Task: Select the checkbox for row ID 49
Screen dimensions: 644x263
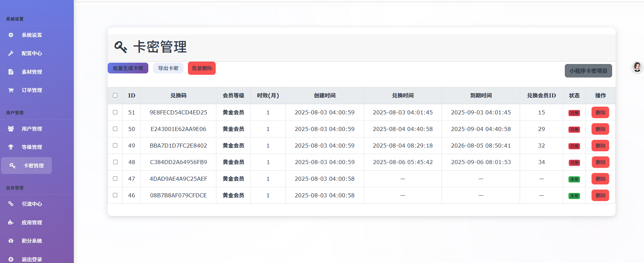Action: pyautogui.click(x=115, y=145)
